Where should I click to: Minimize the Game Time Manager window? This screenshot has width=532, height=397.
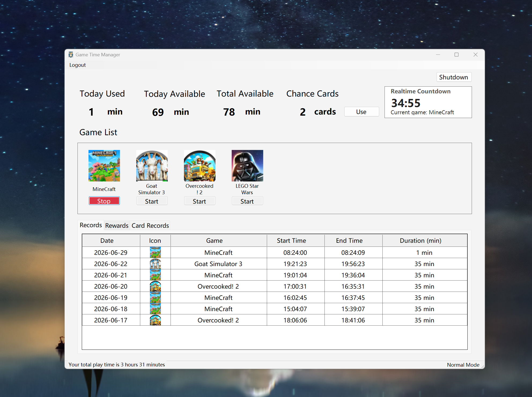tap(438, 55)
